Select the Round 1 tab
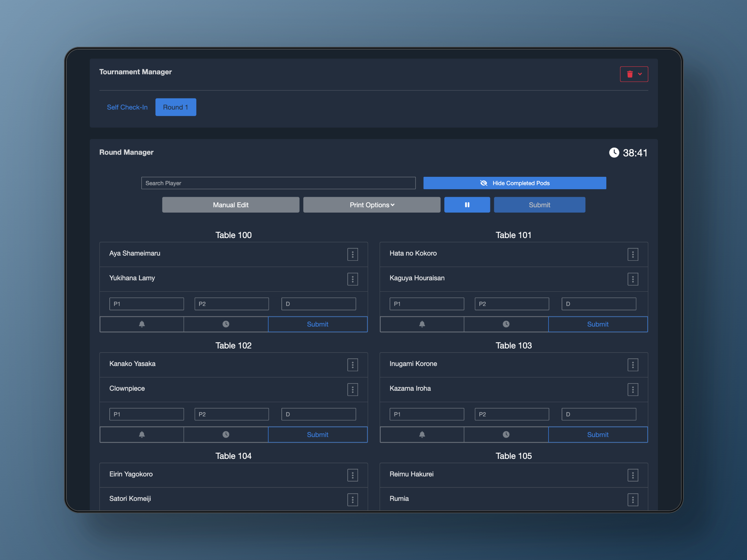747x560 pixels. [x=175, y=107]
